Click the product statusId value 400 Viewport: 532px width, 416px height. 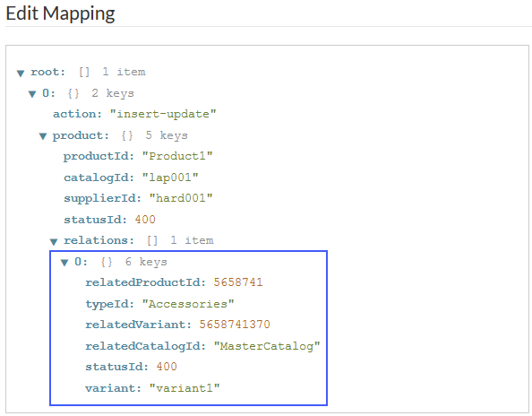tap(145, 220)
